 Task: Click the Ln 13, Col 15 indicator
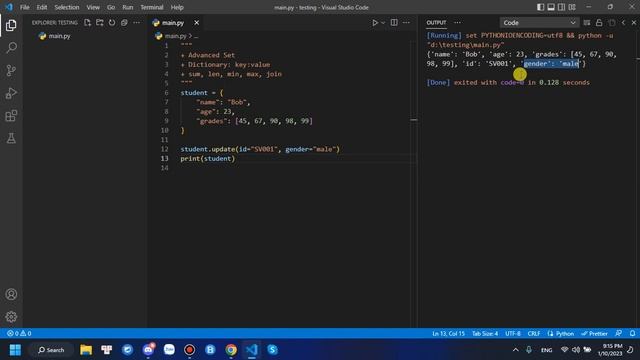448,333
